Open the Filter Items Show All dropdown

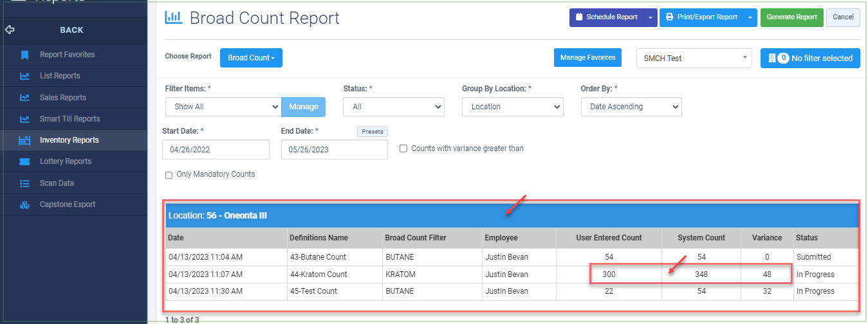[x=222, y=107]
